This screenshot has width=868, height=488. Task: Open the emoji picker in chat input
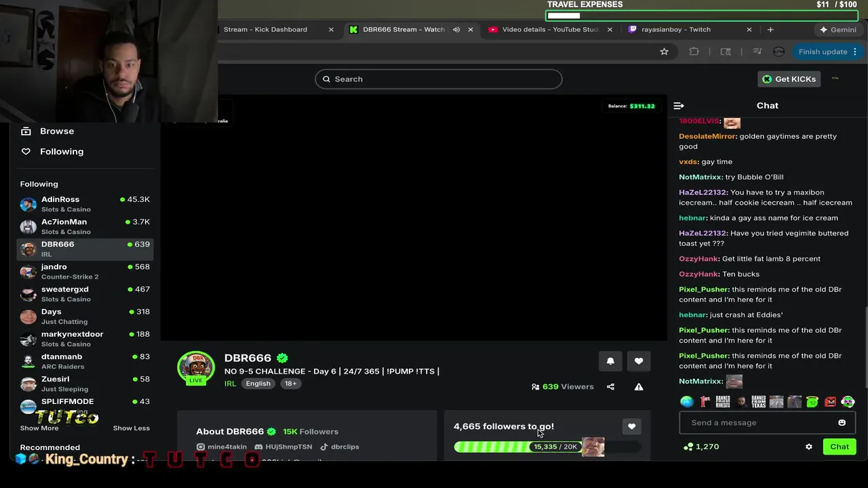(x=842, y=423)
